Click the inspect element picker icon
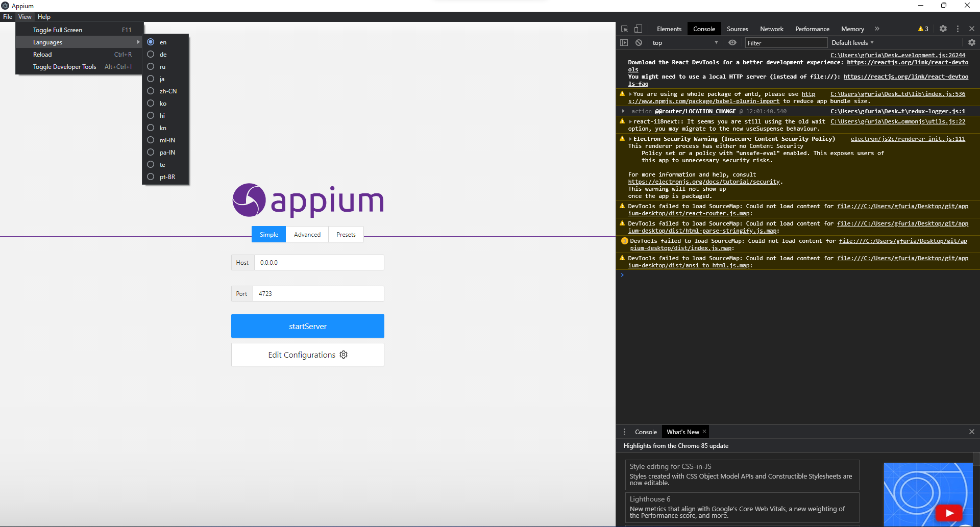980x527 pixels. (624, 29)
